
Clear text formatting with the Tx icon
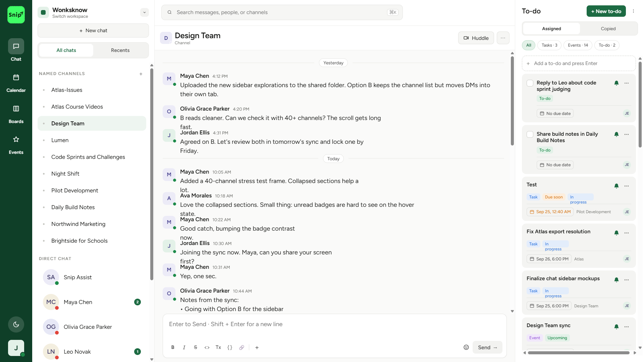point(218,347)
